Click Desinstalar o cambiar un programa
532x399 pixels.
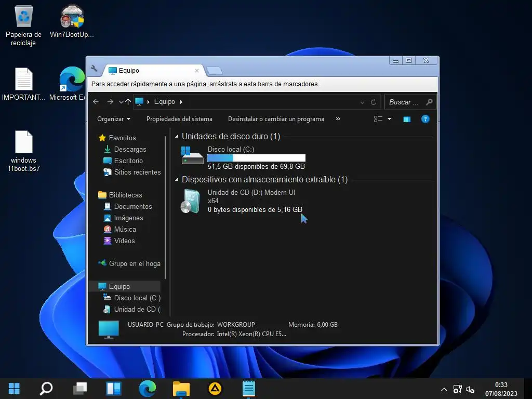click(276, 119)
